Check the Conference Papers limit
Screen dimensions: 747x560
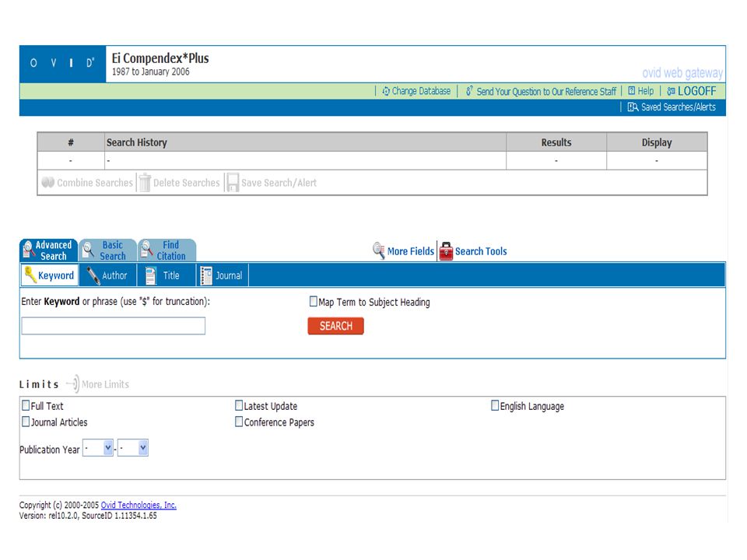pos(239,422)
